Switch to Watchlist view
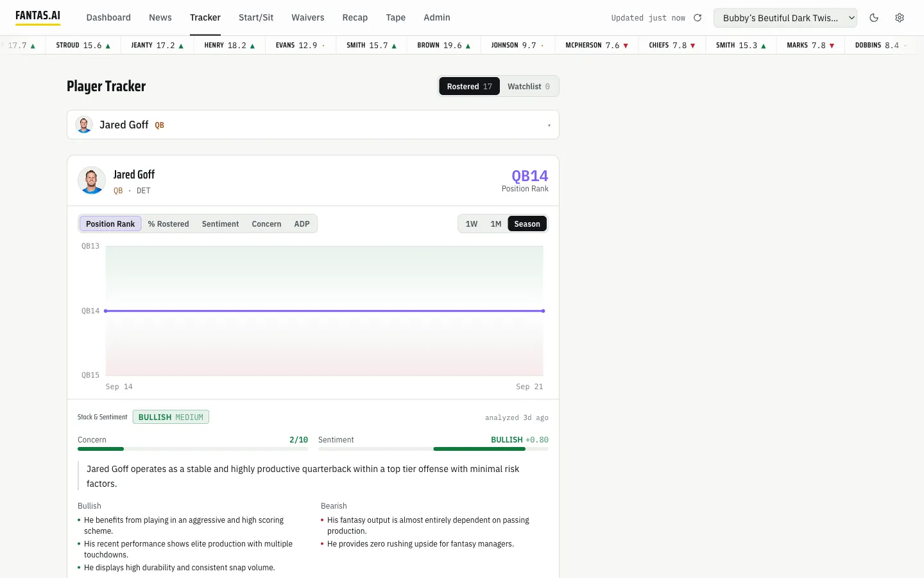The height and width of the screenshot is (578, 924). [529, 87]
